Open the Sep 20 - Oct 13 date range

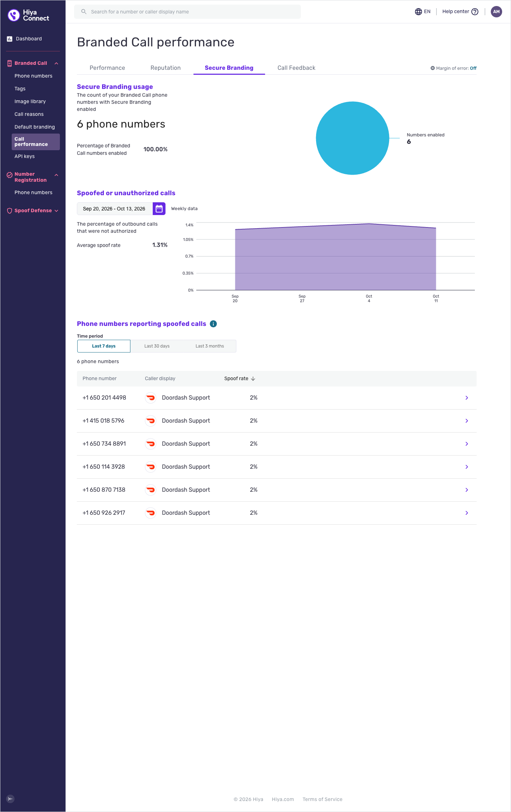(x=115, y=209)
